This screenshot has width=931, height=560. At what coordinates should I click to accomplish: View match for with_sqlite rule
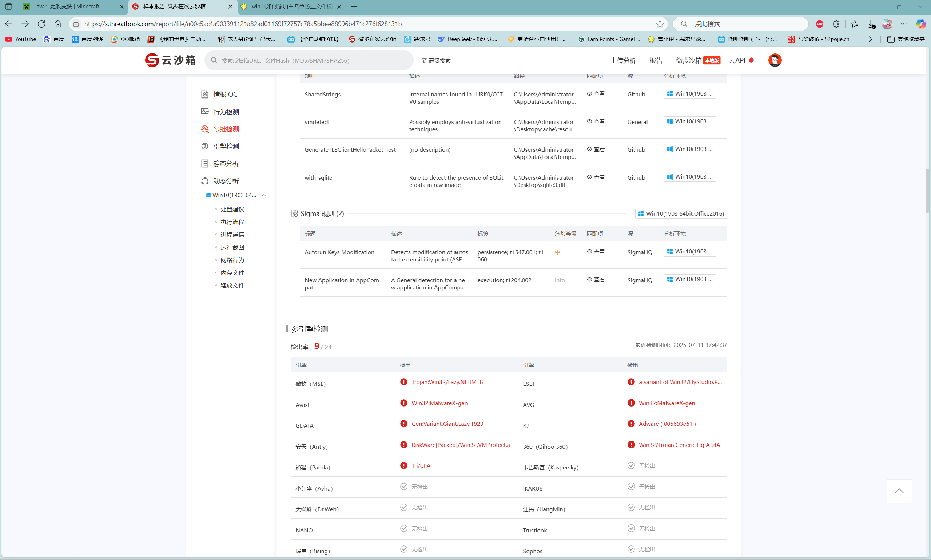tap(596, 177)
